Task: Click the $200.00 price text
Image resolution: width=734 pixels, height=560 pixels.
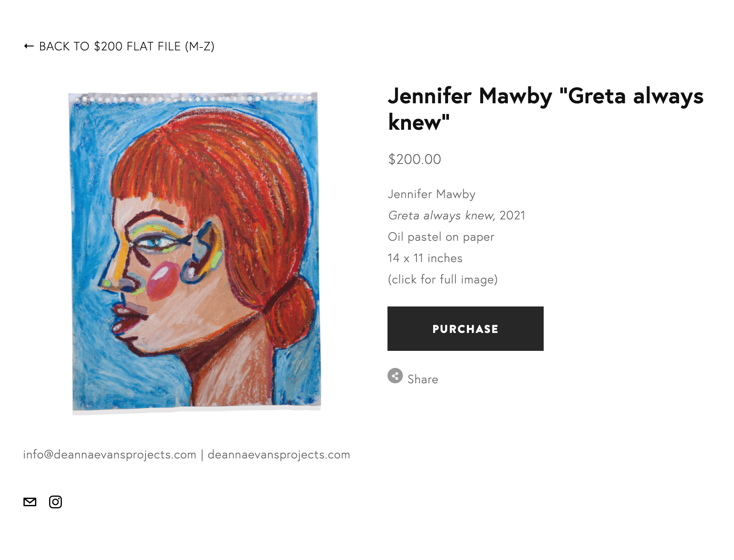Action: [x=414, y=159]
